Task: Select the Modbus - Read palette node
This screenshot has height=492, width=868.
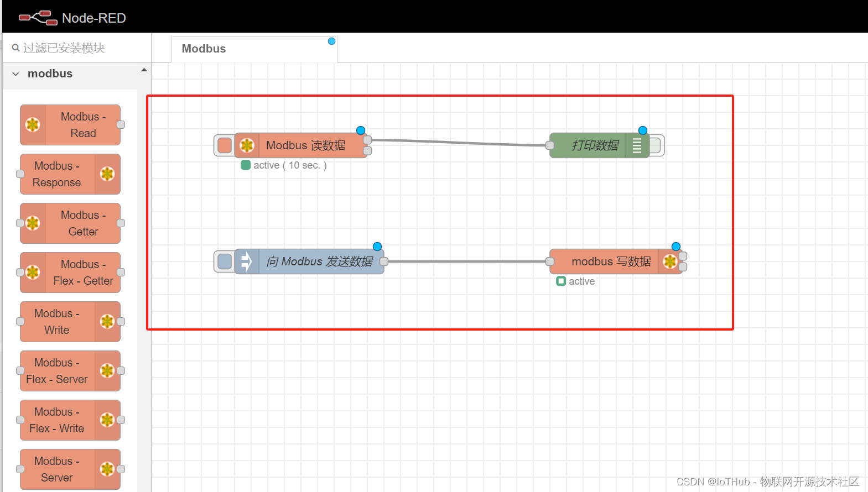Action: 70,125
